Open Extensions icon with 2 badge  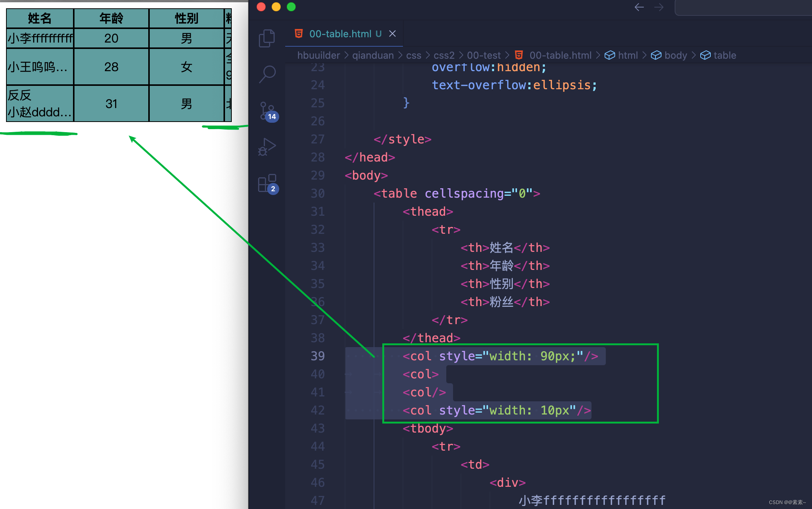268,184
